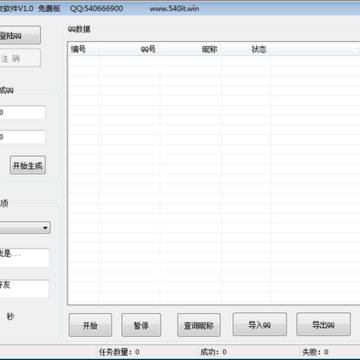
Task: Click the 查询昵称 button
Action: coord(199,325)
